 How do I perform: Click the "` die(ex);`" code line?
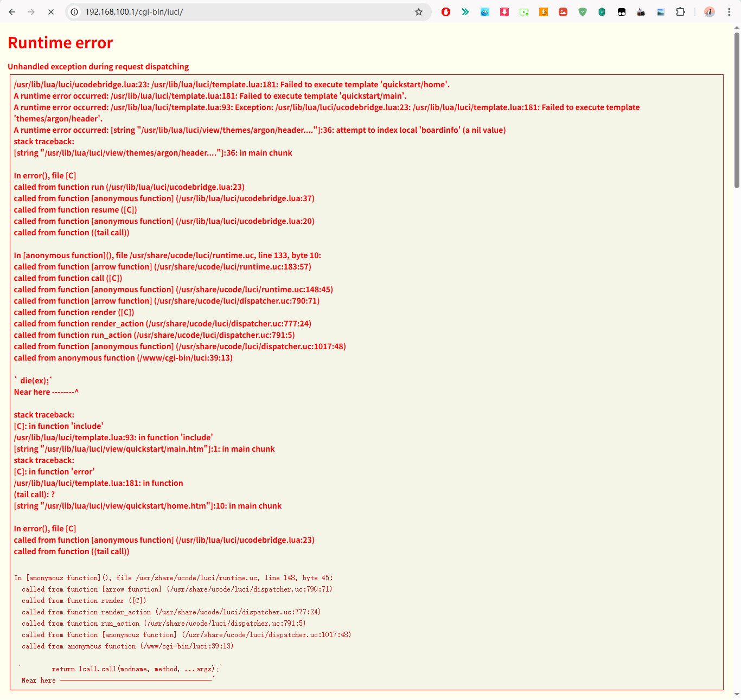click(x=33, y=381)
